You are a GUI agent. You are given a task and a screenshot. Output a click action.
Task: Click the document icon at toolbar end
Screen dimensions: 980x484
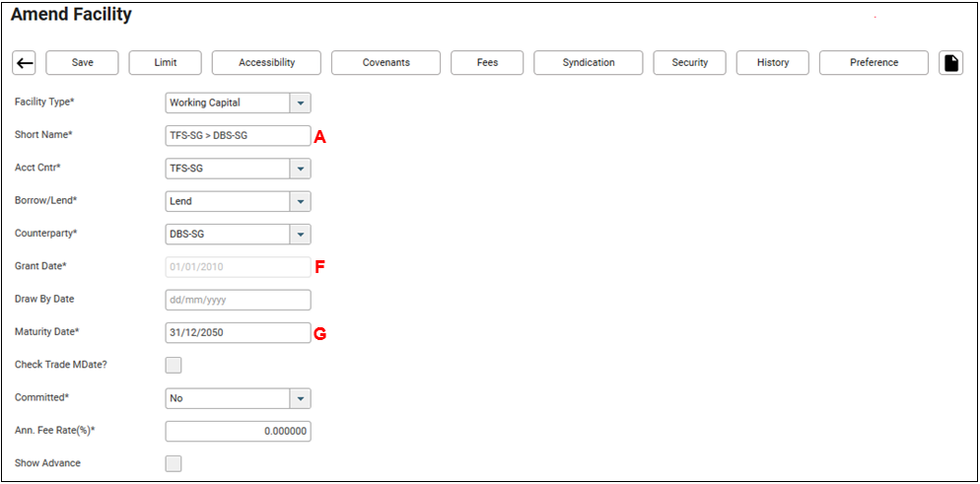coord(950,63)
